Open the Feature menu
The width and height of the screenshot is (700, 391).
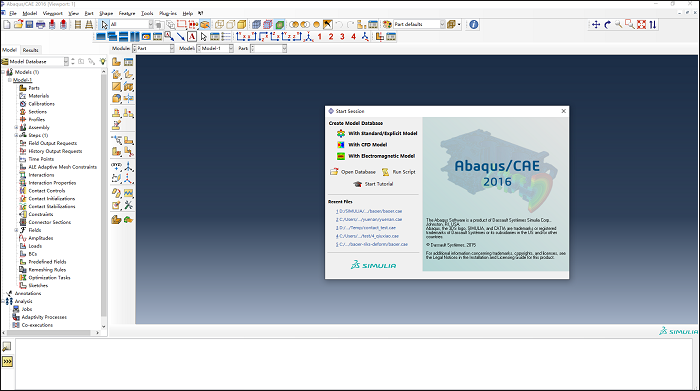tap(127, 13)
